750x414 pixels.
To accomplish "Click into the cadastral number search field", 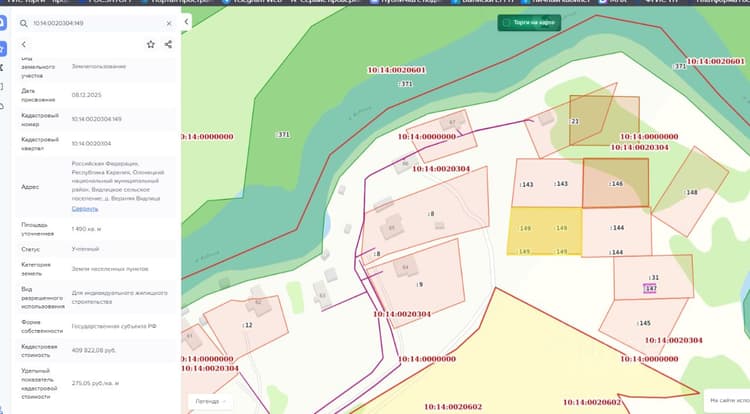I will pos(98,23).
